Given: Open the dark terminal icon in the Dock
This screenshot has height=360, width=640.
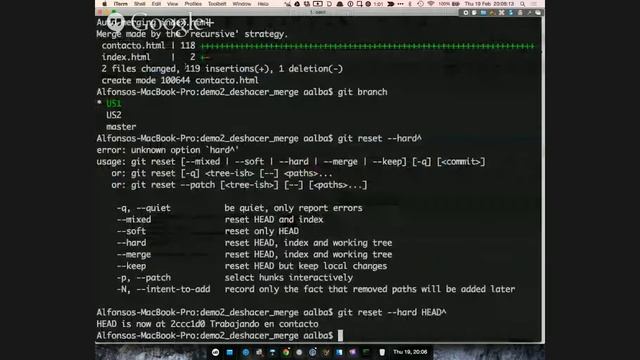Looking at the screenshot, I should [x=367, y=352].
